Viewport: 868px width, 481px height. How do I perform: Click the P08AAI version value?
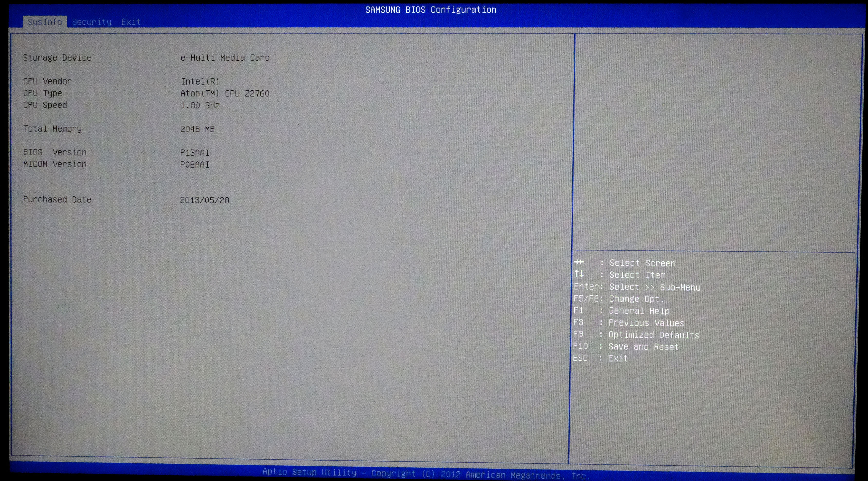pos(195,164)
